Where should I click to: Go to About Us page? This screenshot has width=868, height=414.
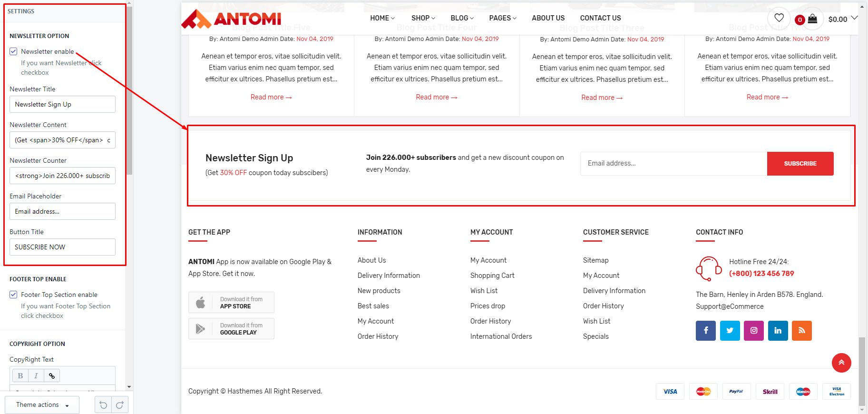point(548,18)
